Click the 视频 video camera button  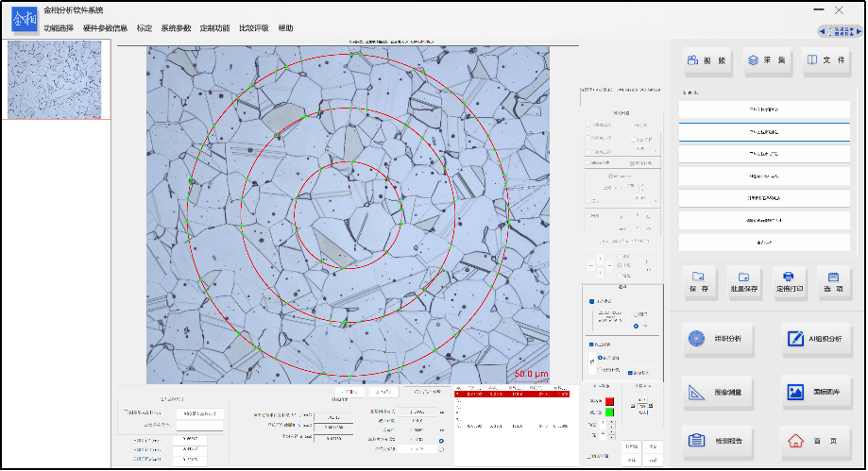pos(706,61)
